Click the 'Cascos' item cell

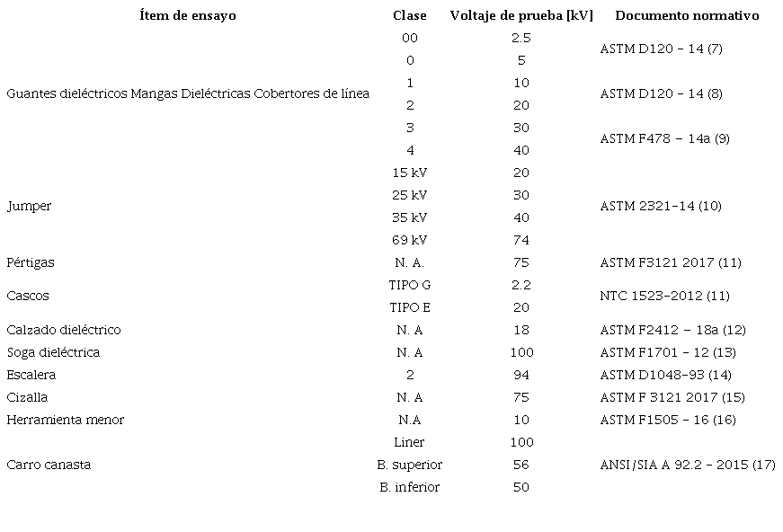pyautogui.click(x=28, y=296)
